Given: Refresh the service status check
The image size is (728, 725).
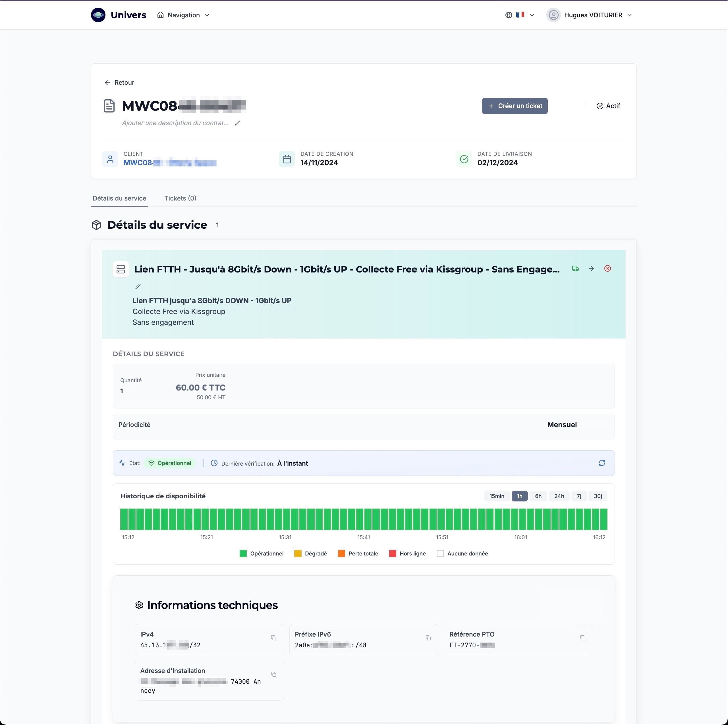Looking at the screenshot, I should coord(602,463).
